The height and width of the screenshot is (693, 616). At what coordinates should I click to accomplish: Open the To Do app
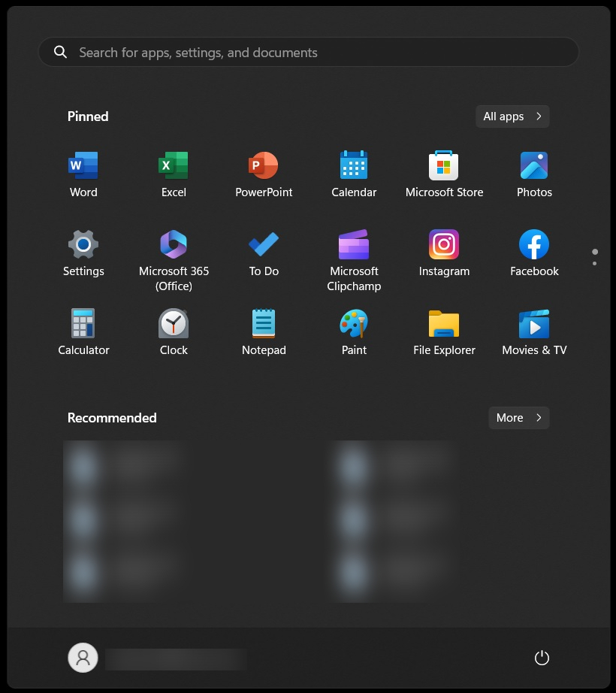pos(264,253)
